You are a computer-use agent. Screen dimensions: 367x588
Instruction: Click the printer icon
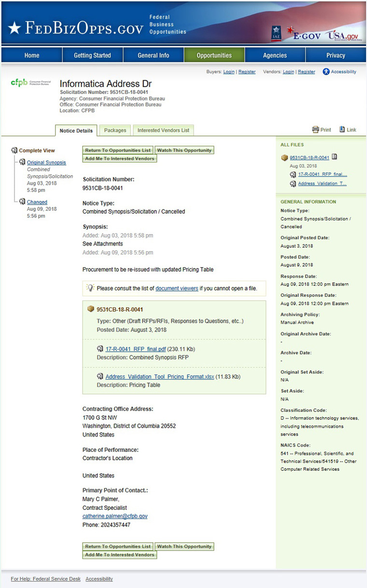click(315, 130)
